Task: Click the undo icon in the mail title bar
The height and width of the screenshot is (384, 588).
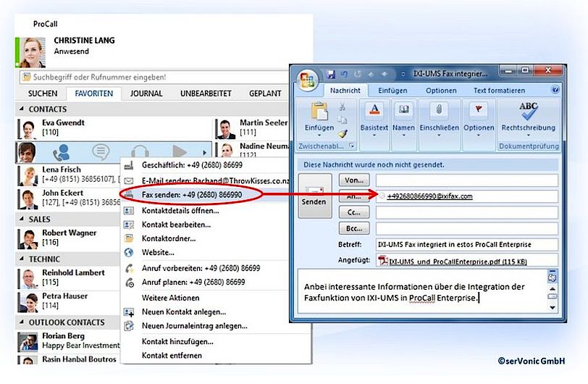Action: click(343, 75)
